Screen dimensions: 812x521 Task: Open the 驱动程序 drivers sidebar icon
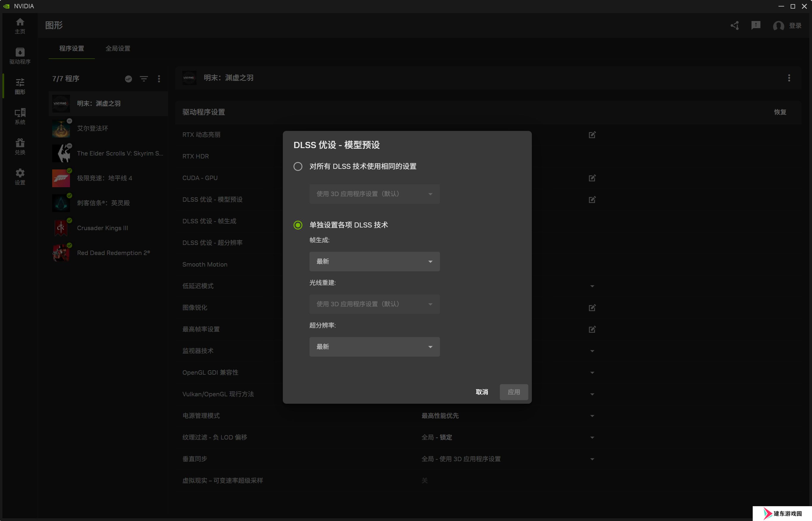point(20,56)
